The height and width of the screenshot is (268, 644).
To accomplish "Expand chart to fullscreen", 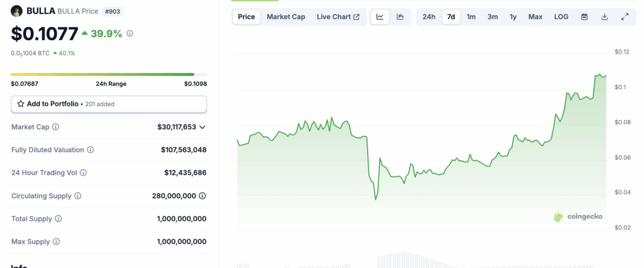I will [x=625, y=17].
